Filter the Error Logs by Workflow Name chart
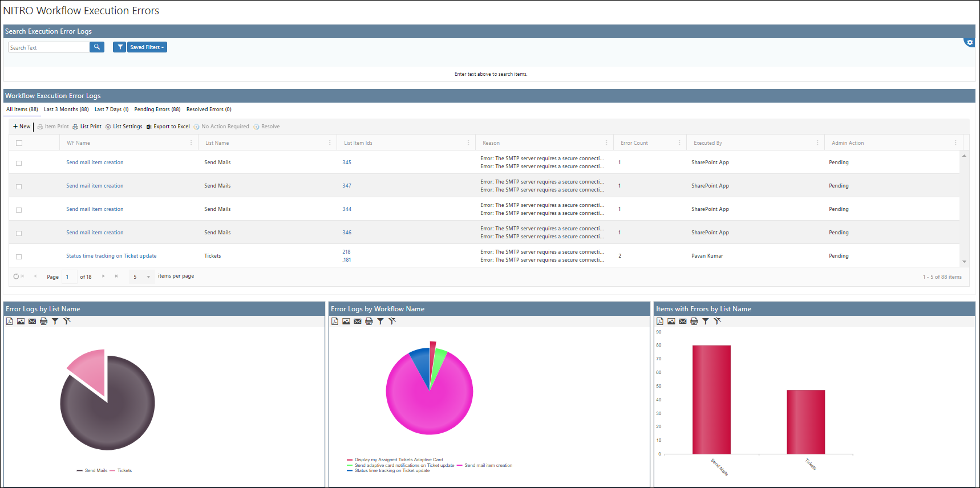This screenshot has width=980, height=488. coord(380,322)
